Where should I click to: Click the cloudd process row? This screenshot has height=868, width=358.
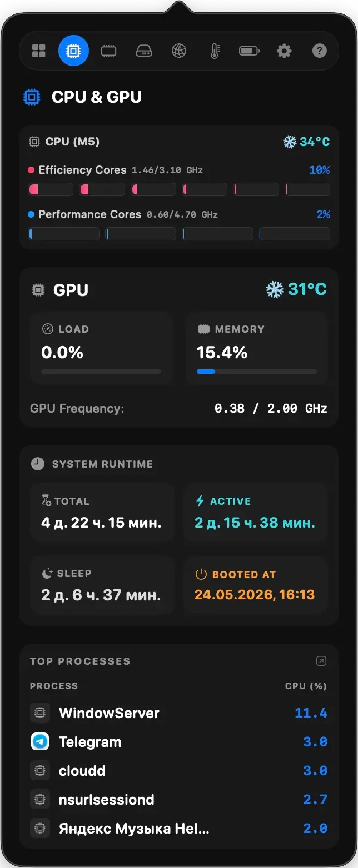tap(178, 771)
